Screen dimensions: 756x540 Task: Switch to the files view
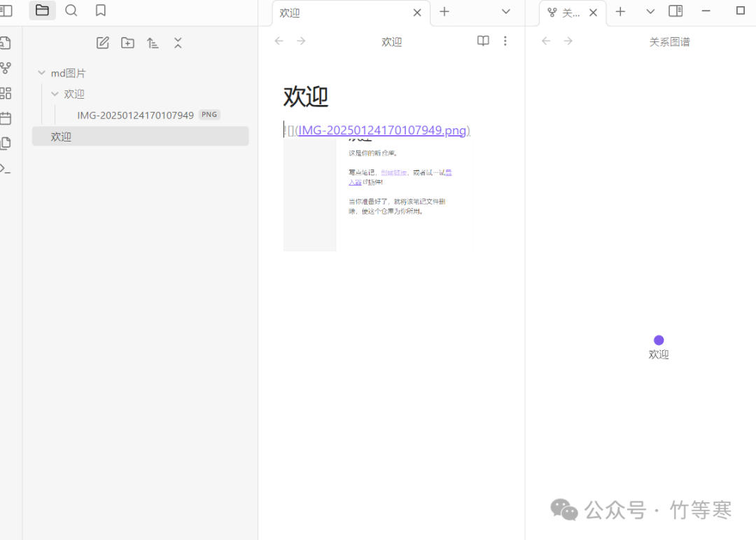[42, 11]
